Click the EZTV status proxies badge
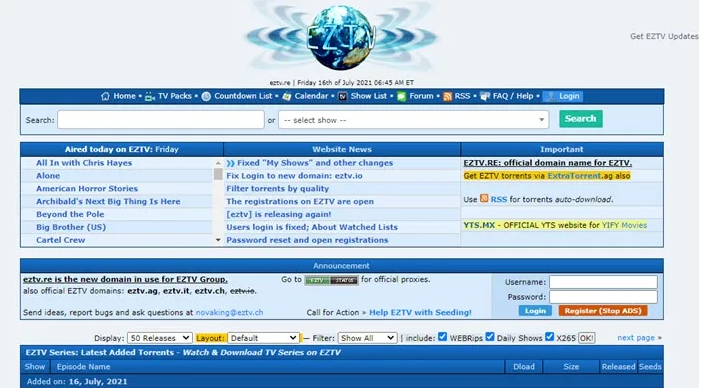Screen dimensions: 701x388 tap(331, 280)
